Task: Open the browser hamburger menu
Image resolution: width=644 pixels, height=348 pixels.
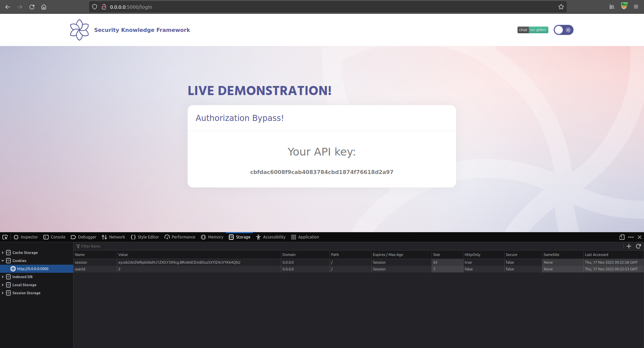Action: pos(636,7)
